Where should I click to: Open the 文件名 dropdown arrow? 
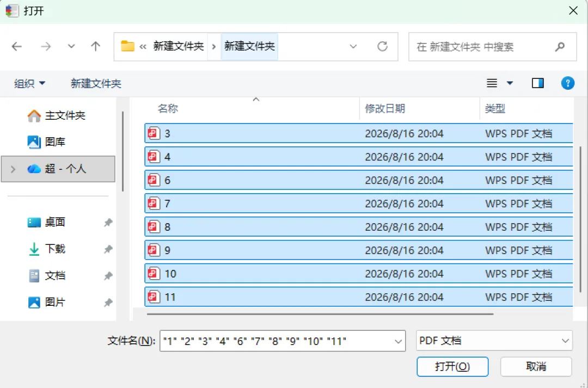[x=398, y=341]
